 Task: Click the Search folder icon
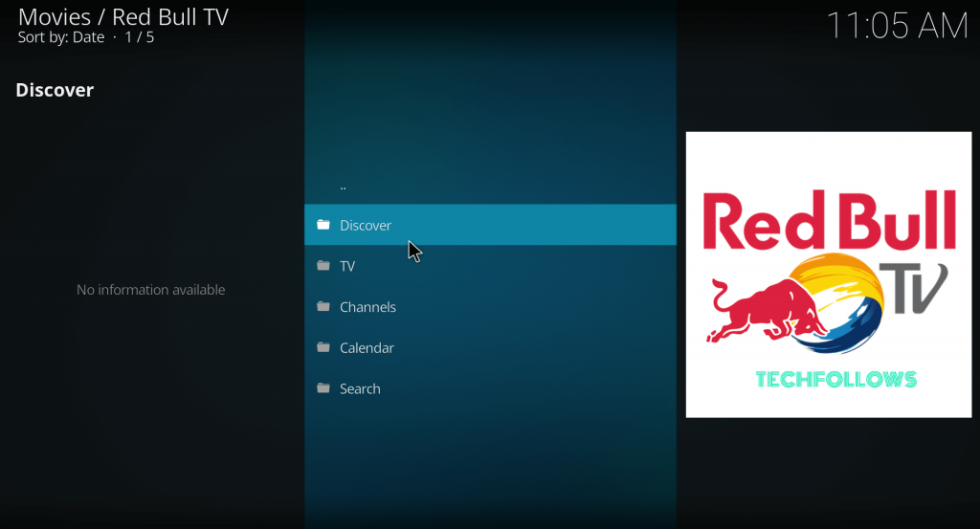(323, 387)
